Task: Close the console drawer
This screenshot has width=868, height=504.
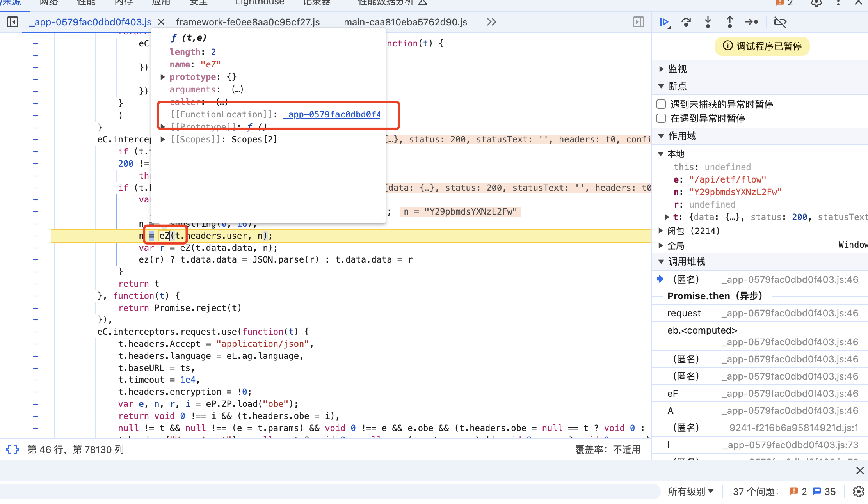Action: coord(860,470)
